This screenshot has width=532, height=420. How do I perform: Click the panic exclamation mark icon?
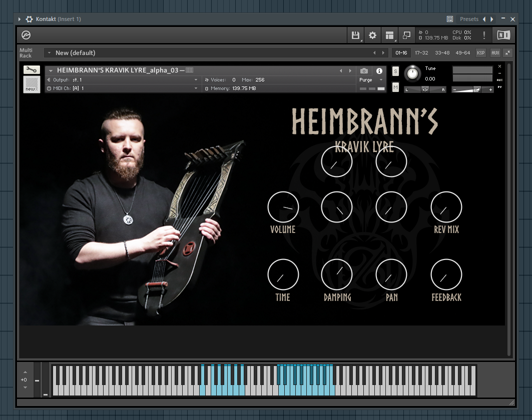point(483,35)
